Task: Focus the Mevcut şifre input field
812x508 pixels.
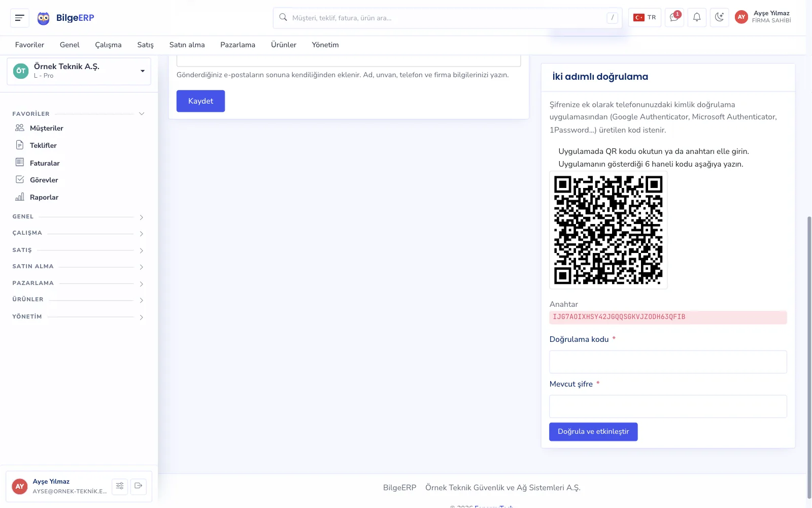Action: 668,406
